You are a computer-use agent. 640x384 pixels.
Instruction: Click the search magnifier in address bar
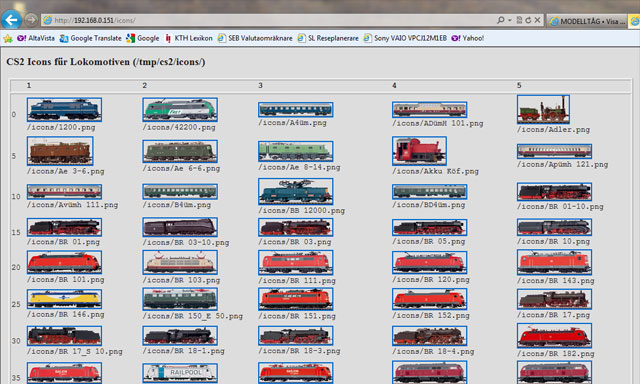501,20
